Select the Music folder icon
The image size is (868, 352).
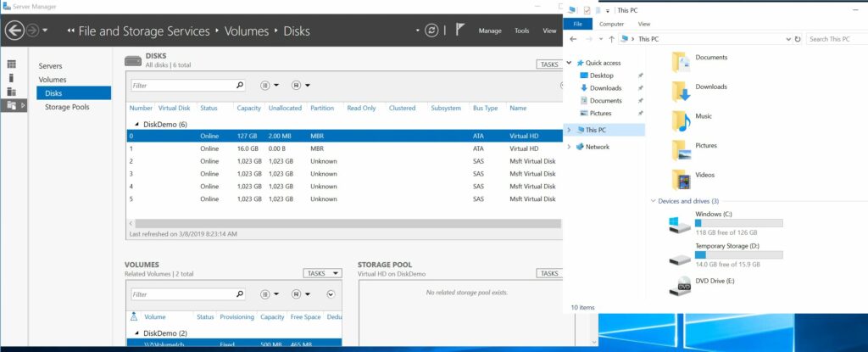682,120
